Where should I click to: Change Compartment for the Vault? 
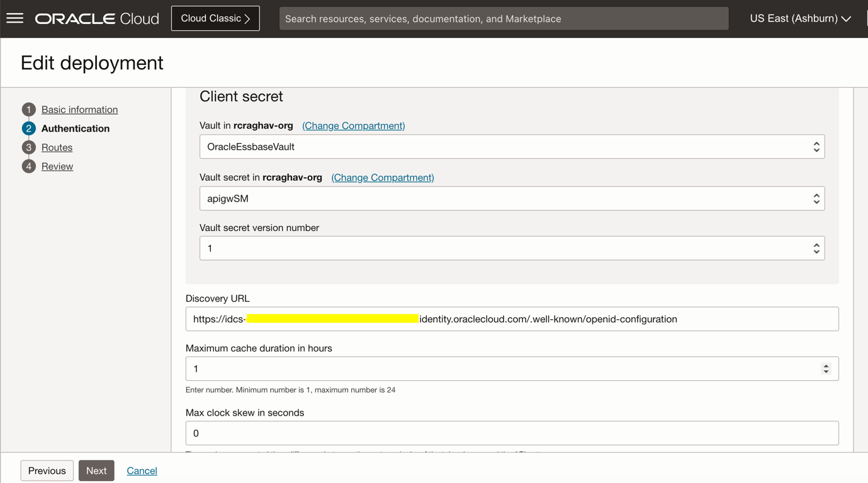(353, 126)
